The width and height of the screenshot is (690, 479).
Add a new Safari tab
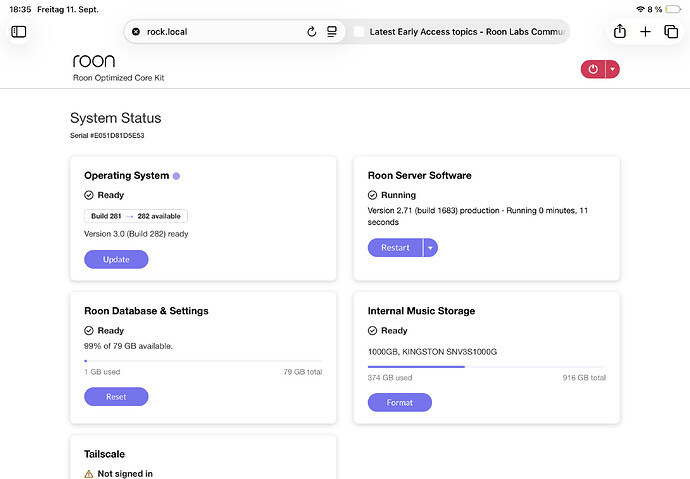(x=645, y=32)
